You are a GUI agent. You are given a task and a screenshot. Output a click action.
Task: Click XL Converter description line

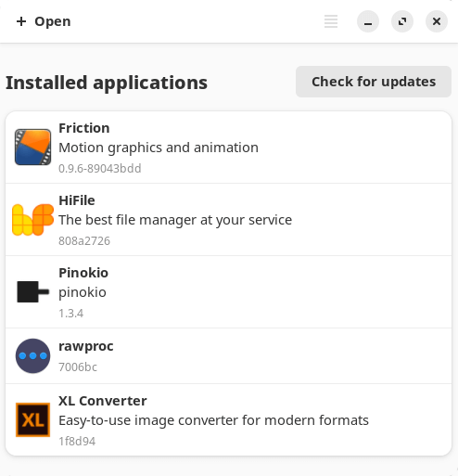tap(213, 420)
